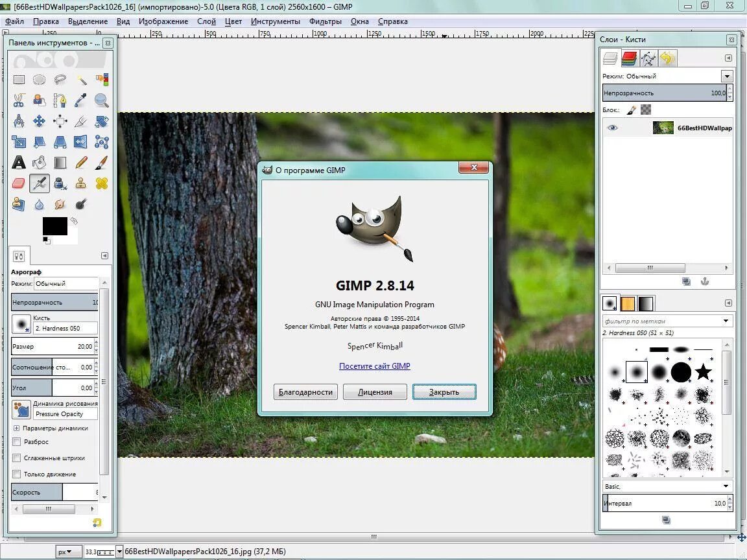Adjust layer Непрозрачность slider in Слои panel

click(665, 93)
